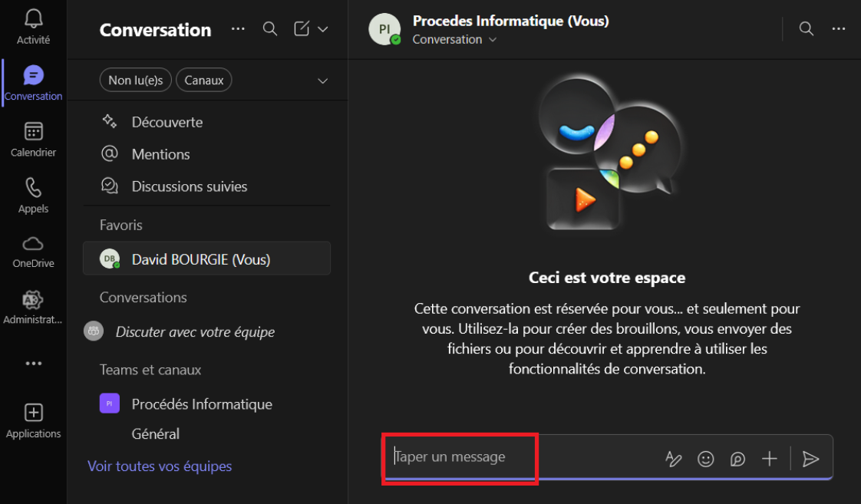Open the emoji picker
861x504 pixels.
705,459
